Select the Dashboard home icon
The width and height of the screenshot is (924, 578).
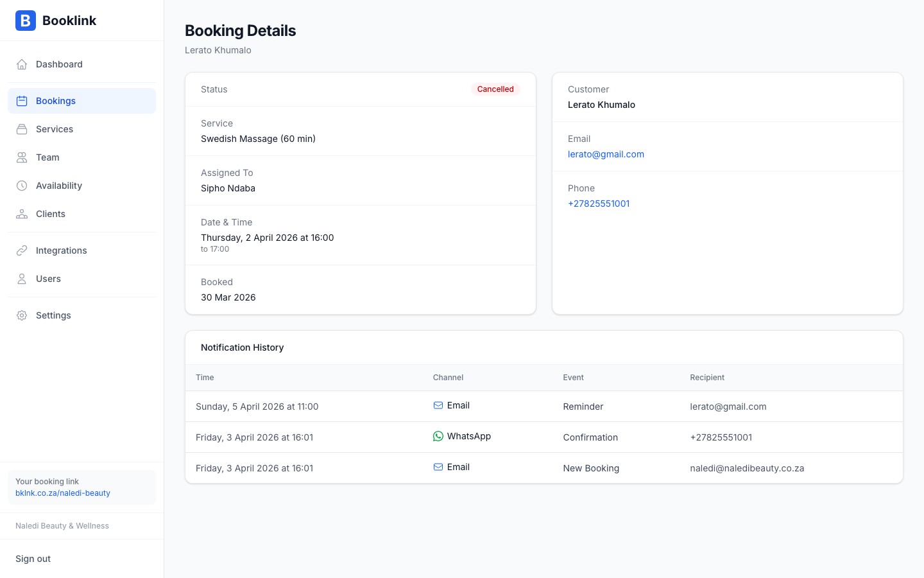point(22,64)
